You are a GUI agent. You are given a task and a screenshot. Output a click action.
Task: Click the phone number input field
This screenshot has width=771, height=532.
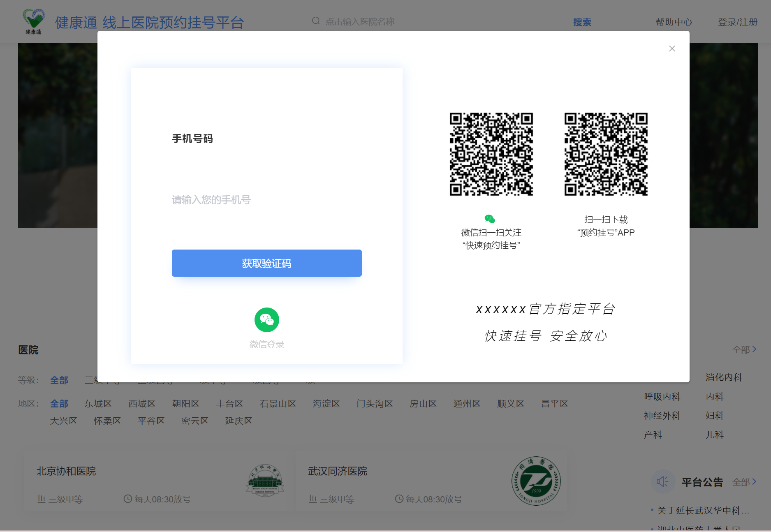click(x=267, y=200)
